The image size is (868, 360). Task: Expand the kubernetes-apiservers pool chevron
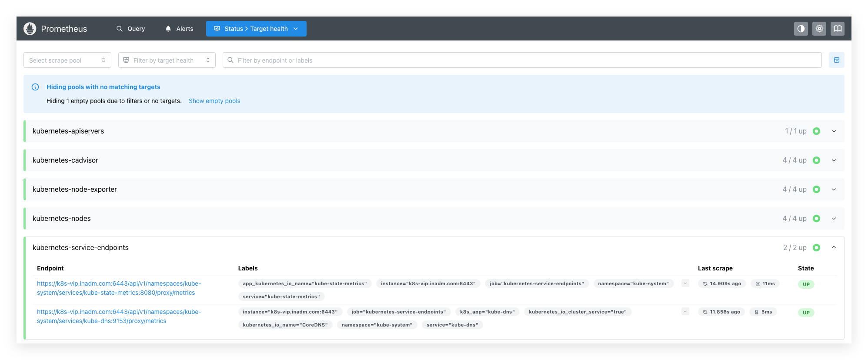click(x=834, y=131)
